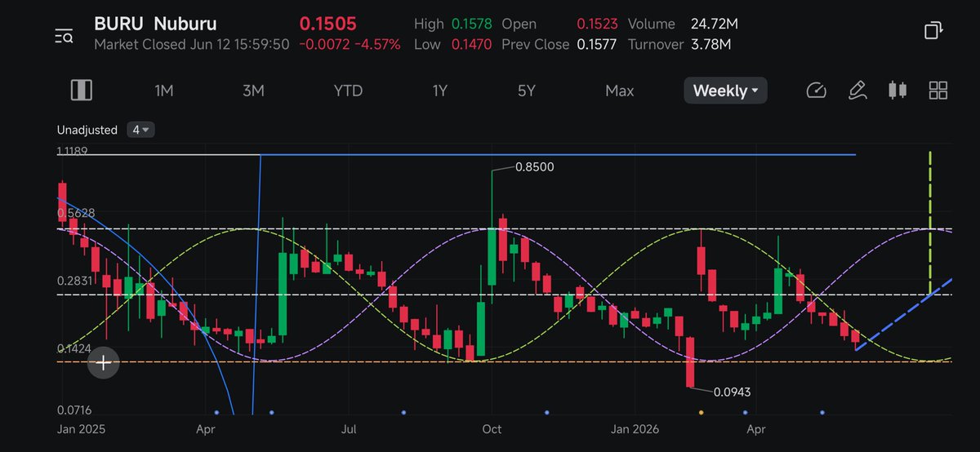This screenshot has width=980, height=452.
Task: Click the Unadjusted price setting
Action: pos(87,130)
